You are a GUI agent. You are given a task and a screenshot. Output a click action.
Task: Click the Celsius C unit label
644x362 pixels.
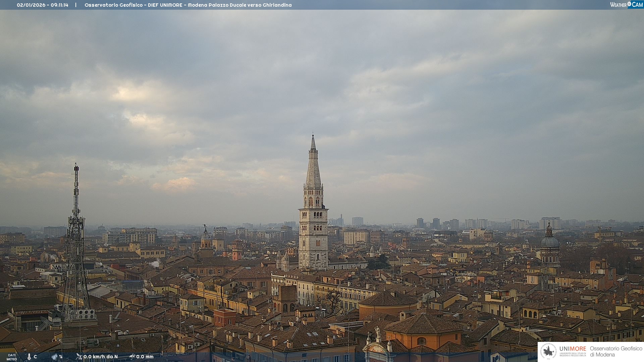point(35,357)
